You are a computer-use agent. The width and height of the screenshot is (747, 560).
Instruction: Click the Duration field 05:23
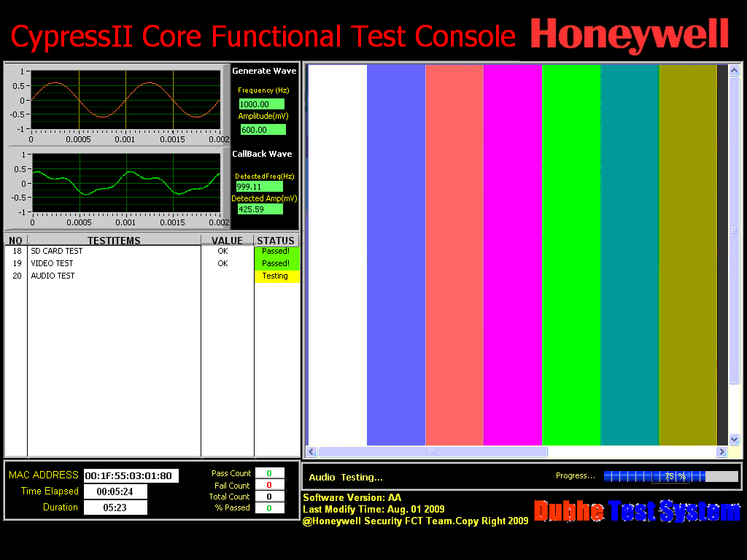pyautogui.click(x=115, y=507)
